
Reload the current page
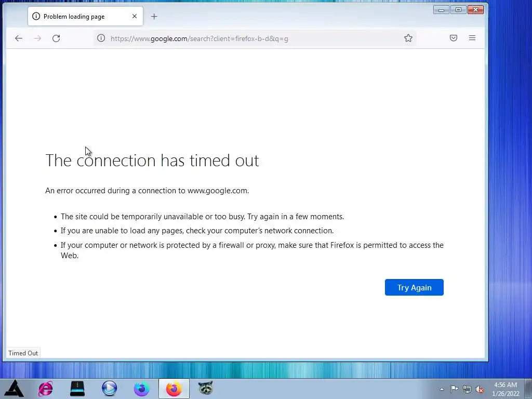coord(56,38)
